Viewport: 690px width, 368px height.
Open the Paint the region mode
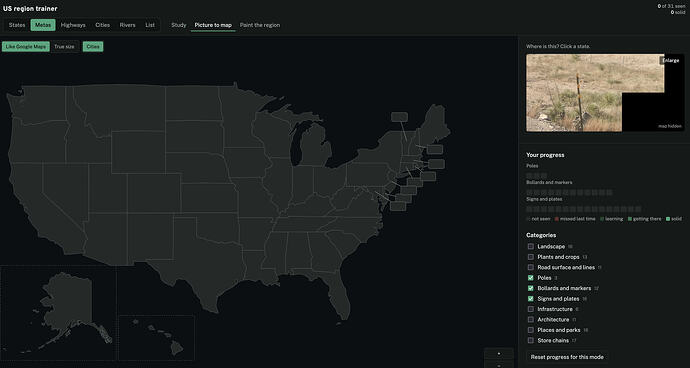(x=260, y=25)
